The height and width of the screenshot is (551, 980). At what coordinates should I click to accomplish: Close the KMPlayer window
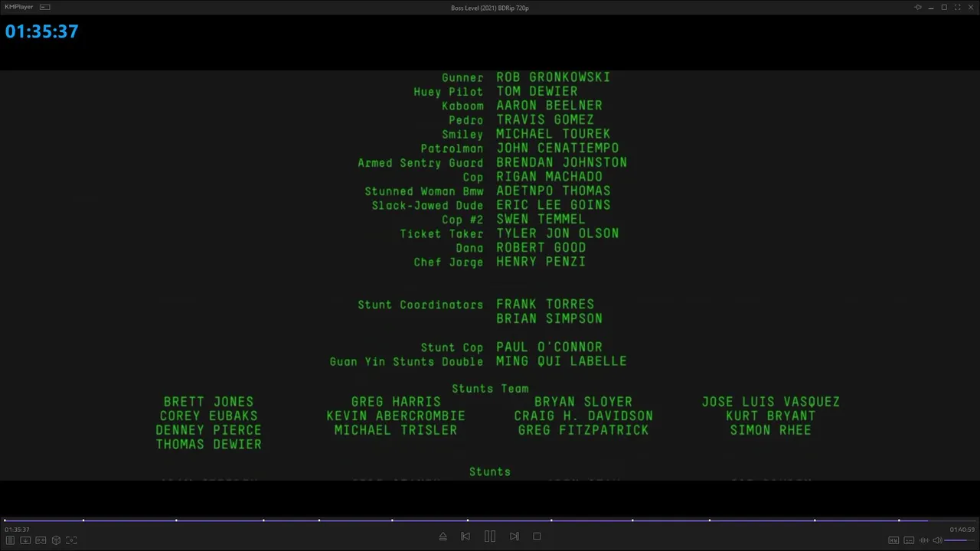[971, 8]
